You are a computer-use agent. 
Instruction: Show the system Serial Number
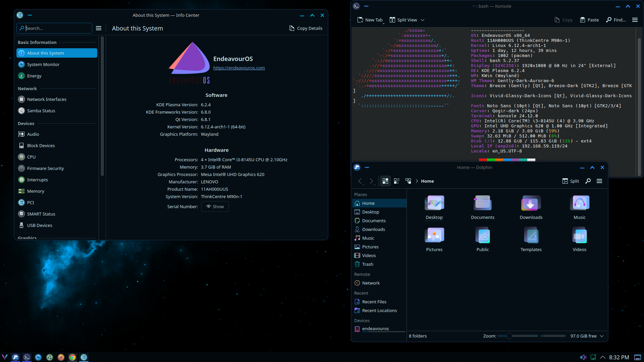point(215,206)
